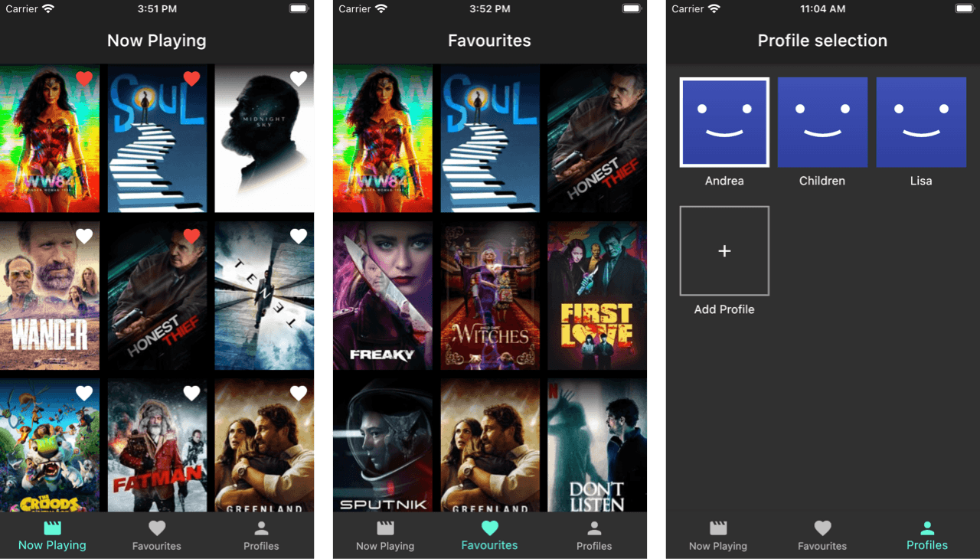Viewport: 980px width, 559px height.
Task: Favourite Tenet using its heart icon
Action: (299, 236)
